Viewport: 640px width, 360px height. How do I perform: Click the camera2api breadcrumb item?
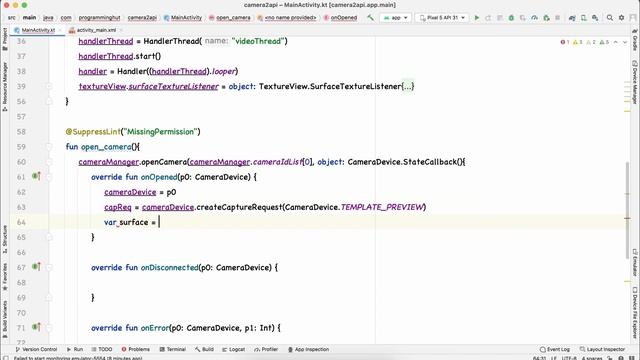click(x=142, y=18)
